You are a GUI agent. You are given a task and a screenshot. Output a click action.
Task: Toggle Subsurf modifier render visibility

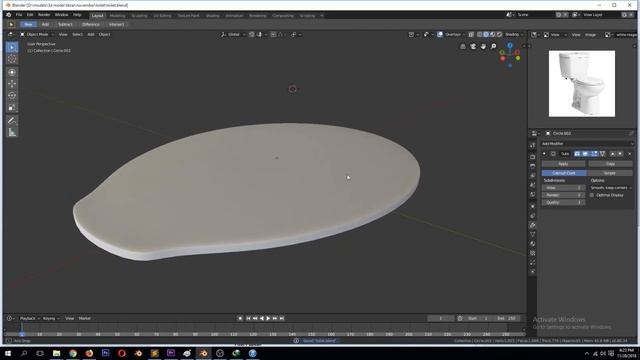click(x=577, y=153)
